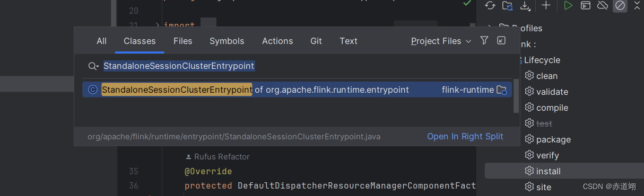
Task: Switch to the Actions tab
Action: coord(277,41)
